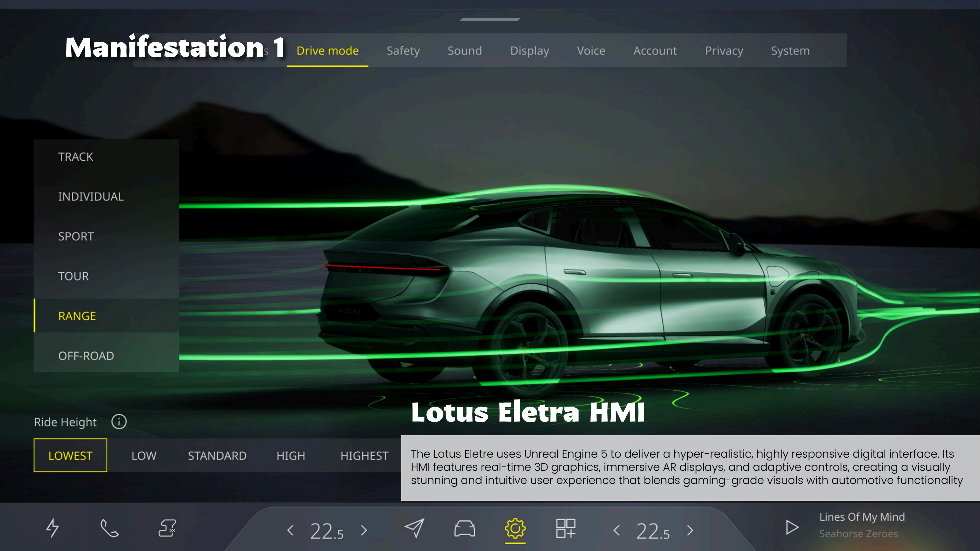Switch to the Display tab

(x=530, y=51)
